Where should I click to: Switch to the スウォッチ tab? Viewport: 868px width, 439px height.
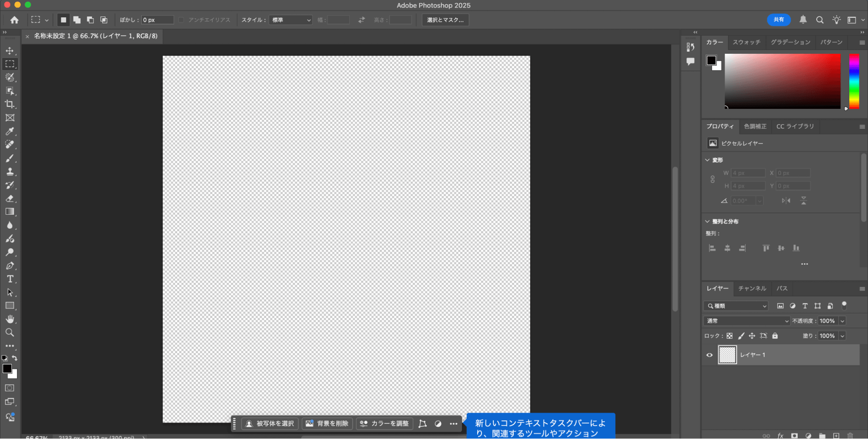(746, 42)
